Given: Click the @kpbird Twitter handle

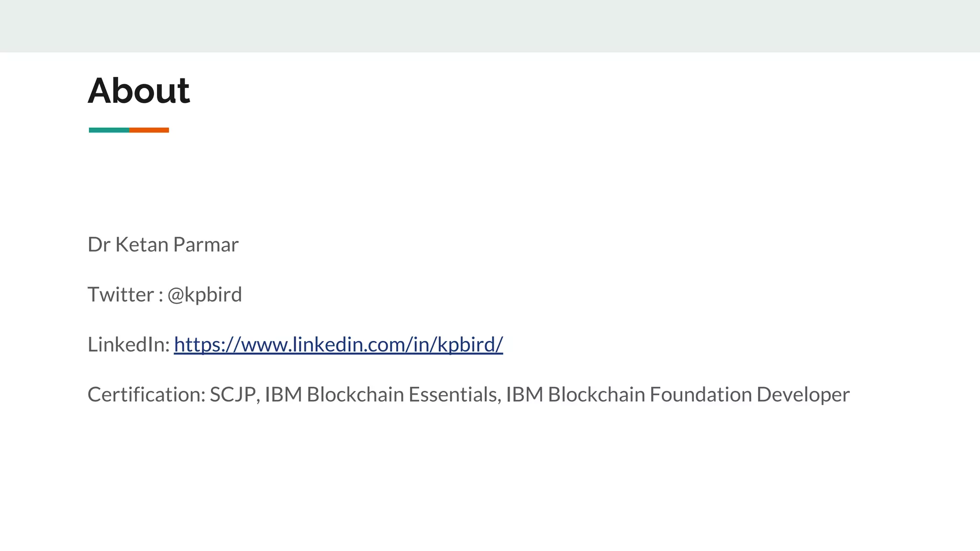Looking at the screenshot, I should tap(204, 295).
